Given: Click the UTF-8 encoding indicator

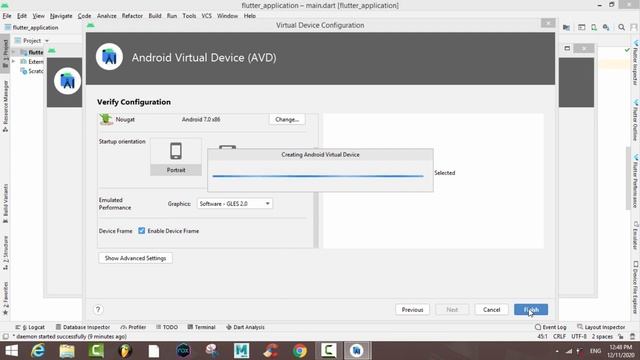Looking at the screenshot, I should 579,337.
